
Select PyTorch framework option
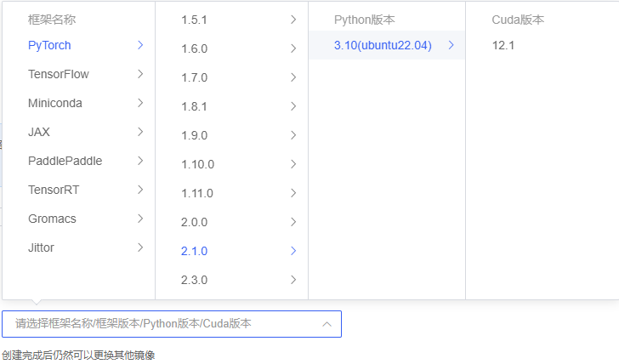pyautogui.click(x=49, y=45)
